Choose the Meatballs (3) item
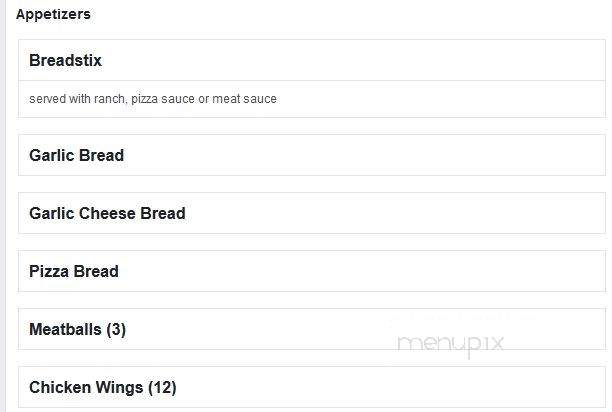The height and width of the screenshot is (412, 612). [311, 329]
